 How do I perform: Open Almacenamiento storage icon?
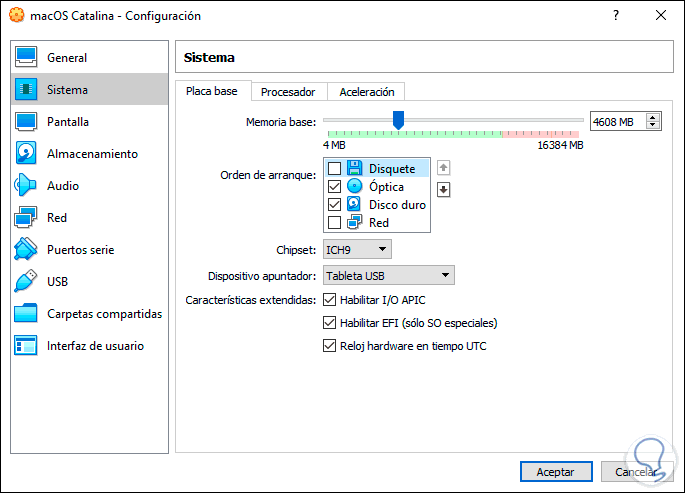[x=27, y=154]
